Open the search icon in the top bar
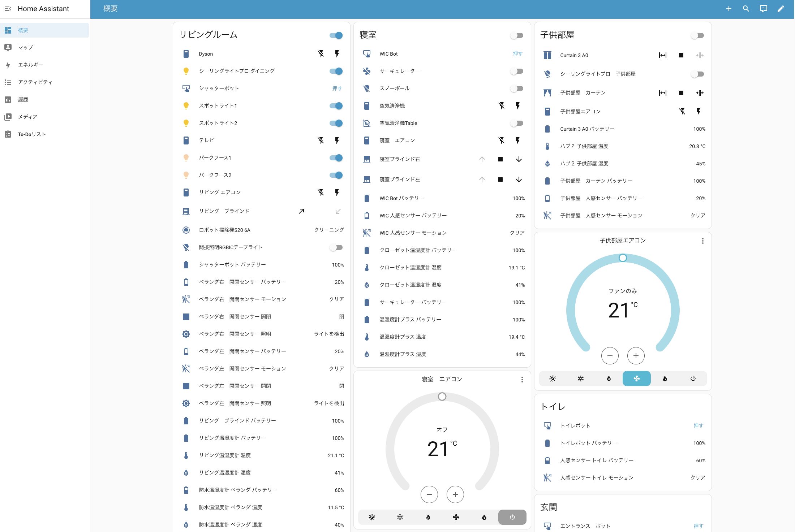The width and height of the screenshot is (795, 532). point(746,8)
